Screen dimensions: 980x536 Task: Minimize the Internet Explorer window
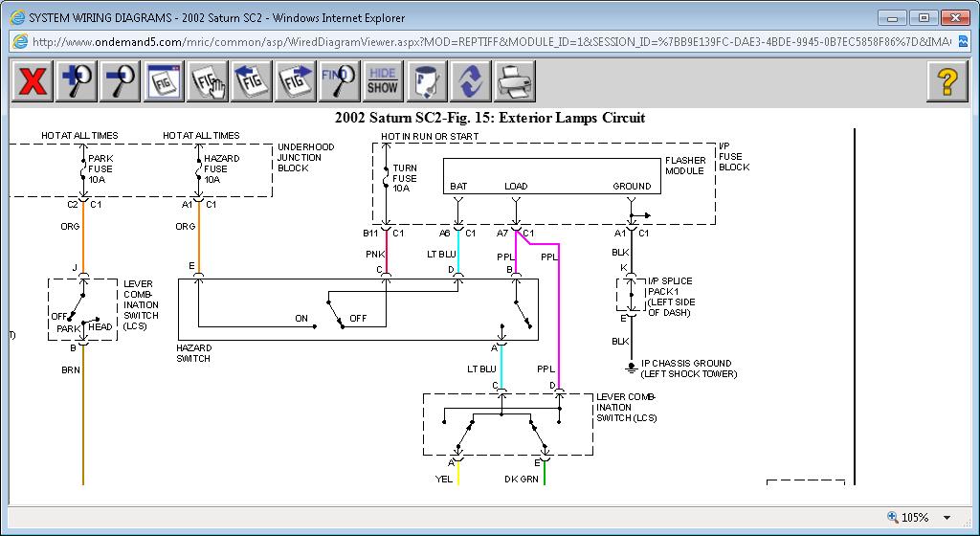click(x=893, y=18)
